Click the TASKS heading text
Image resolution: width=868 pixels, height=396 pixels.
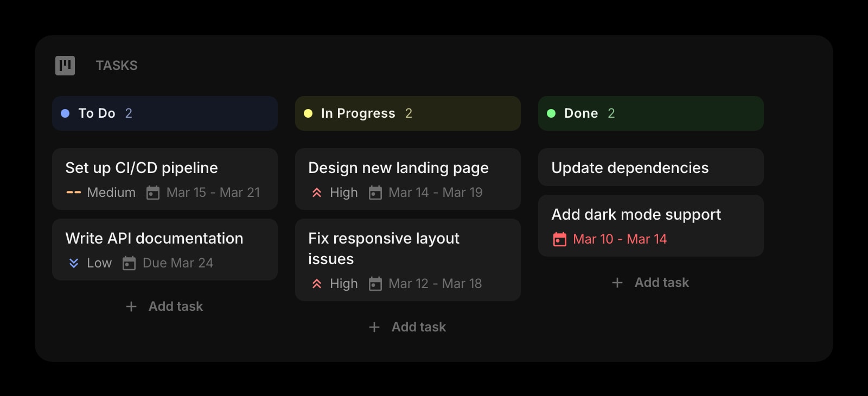(117, 66)
